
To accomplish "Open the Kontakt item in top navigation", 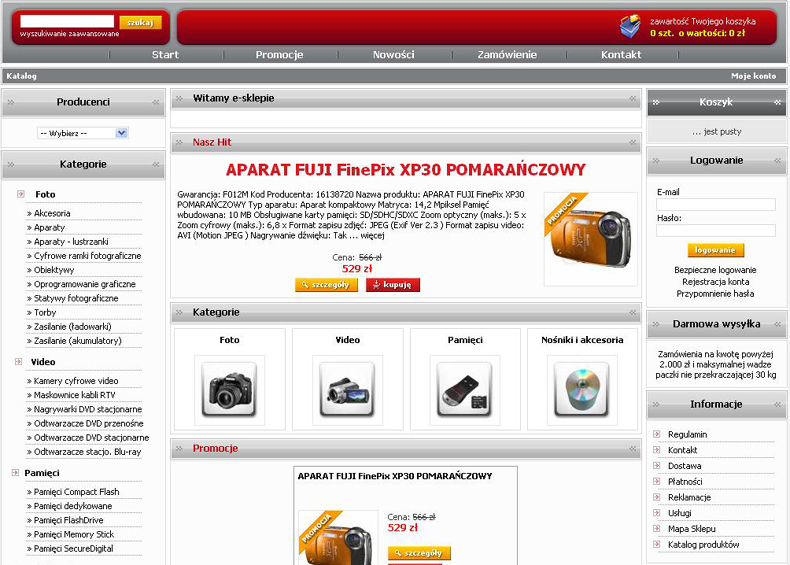I will 621,54.
